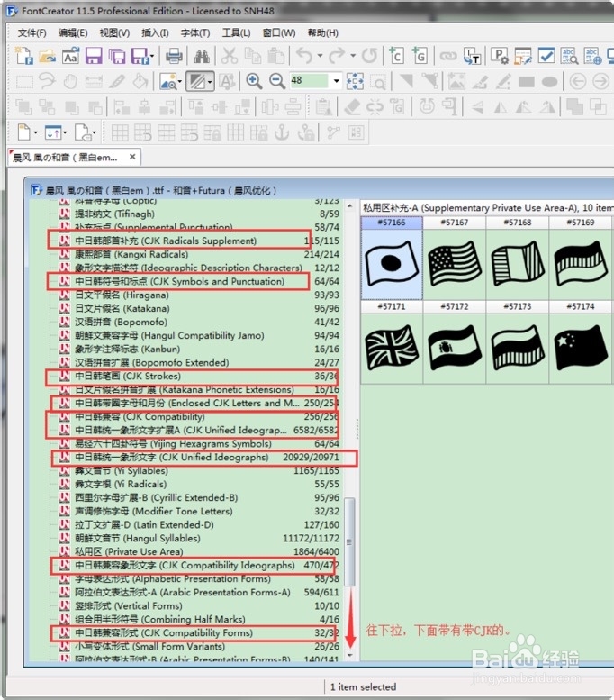Open the 视图(V) menu
The image size is (614, 700).
click(x=114, y=32)
